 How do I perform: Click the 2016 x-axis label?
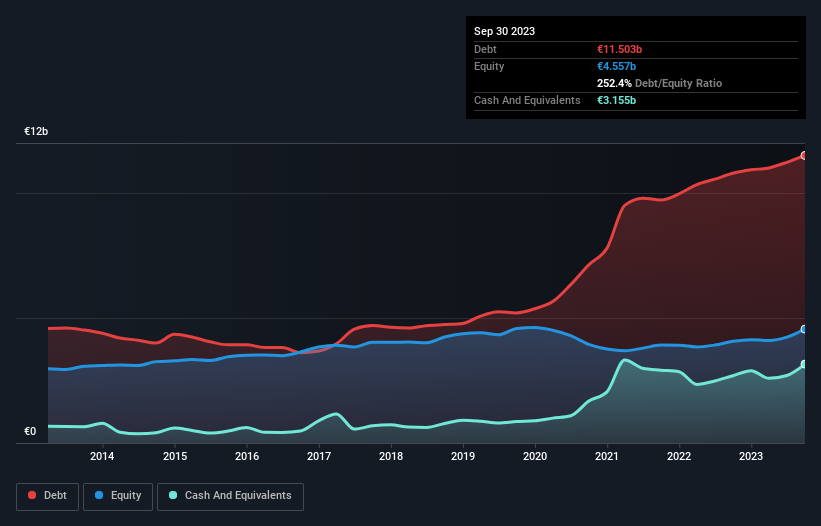[x=247, y=456]
